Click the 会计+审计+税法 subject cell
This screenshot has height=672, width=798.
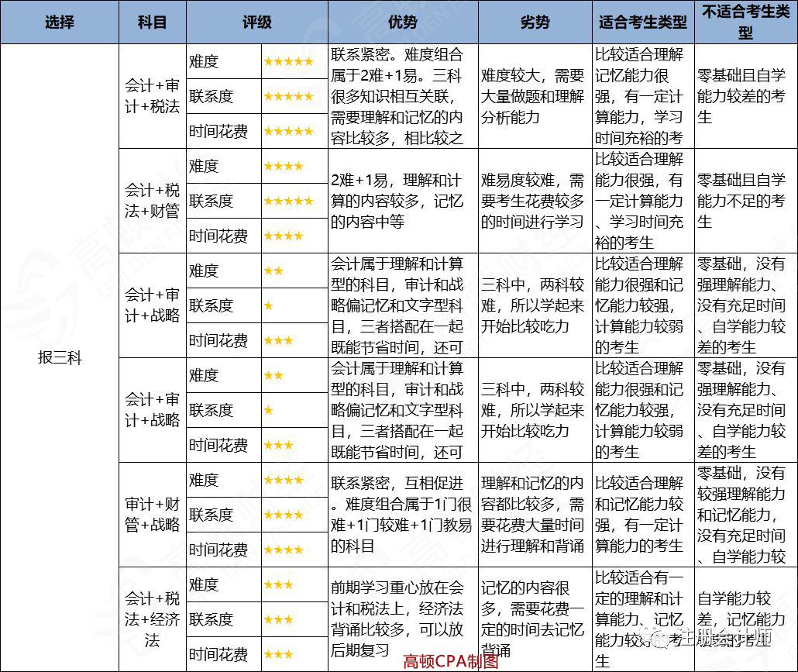point(152,97)
